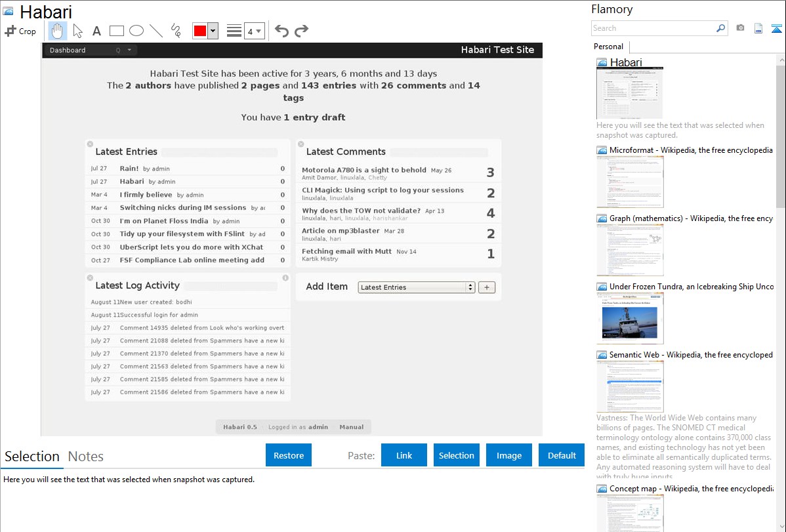Open Motorola A780 comment entry
Image resolution: width=786 pixels, height=532 pixels.
tap(364, 170)
